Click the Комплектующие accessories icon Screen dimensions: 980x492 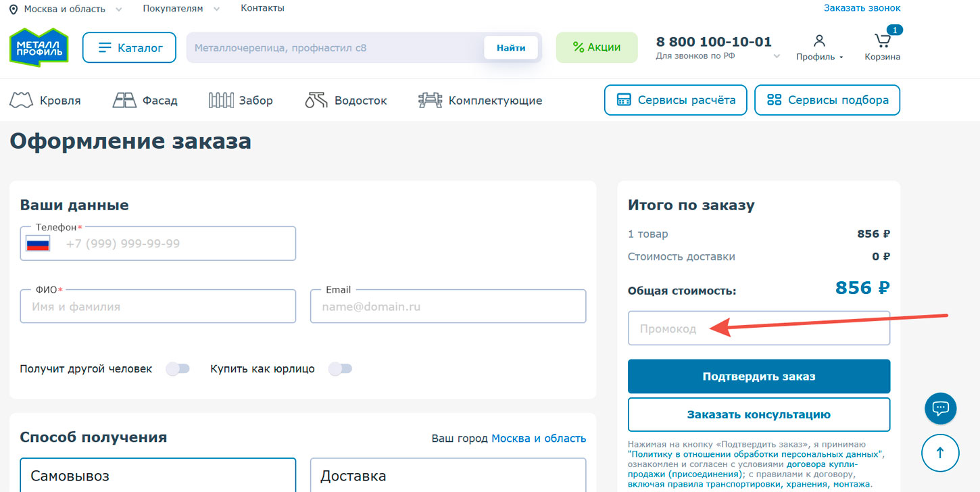pyautogui.click(x=431, y=101)
